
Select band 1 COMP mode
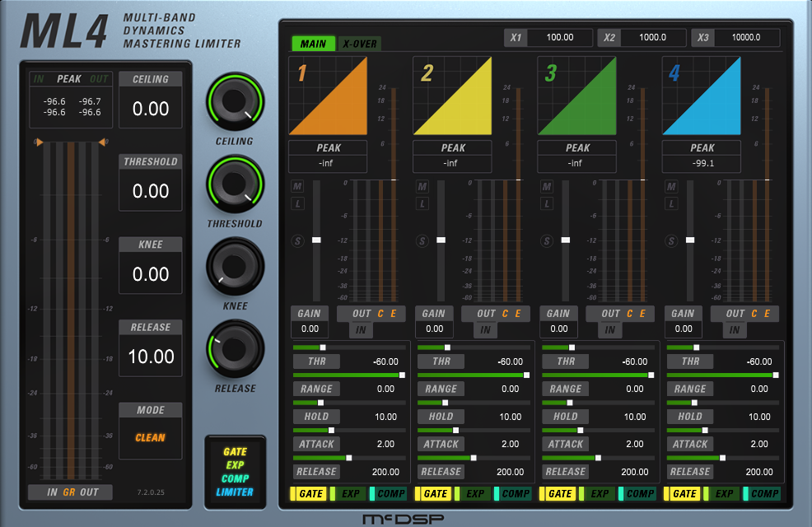tap(388, 494)
